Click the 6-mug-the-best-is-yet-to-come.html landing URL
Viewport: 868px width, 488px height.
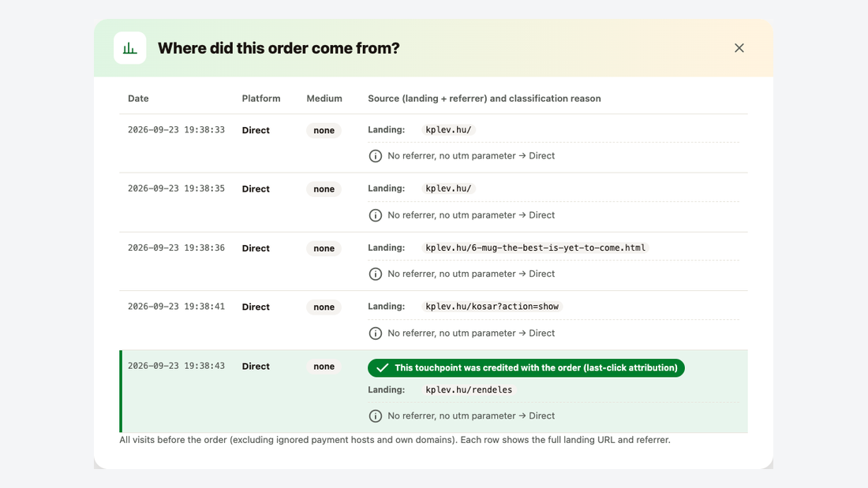(535, 248)
